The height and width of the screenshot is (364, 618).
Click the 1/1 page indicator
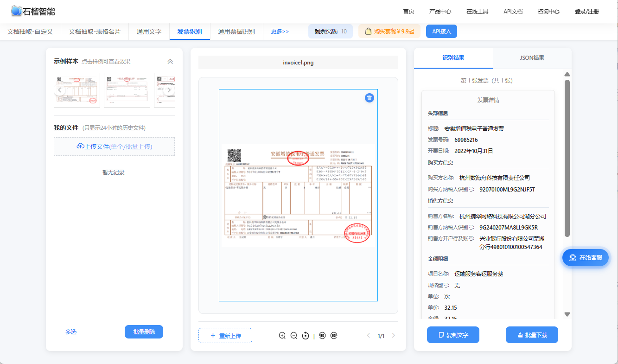click(x=381, y=336)
